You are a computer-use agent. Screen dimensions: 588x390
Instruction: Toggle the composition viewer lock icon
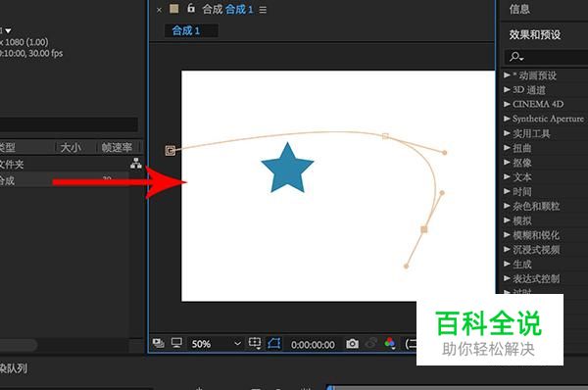[x=191, y=8]
